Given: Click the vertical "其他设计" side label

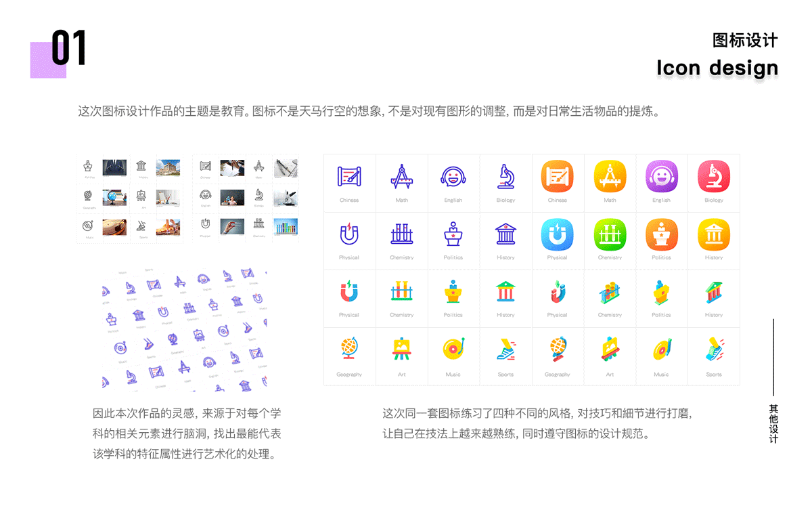Looking at the screenshot, I should pyautogui.click(x=773, y=424).
